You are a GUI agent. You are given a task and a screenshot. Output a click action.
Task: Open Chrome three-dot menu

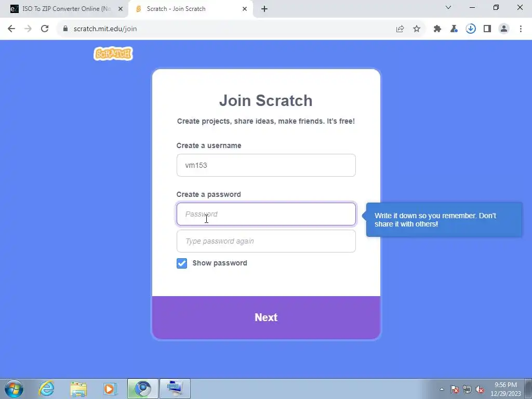521,29
